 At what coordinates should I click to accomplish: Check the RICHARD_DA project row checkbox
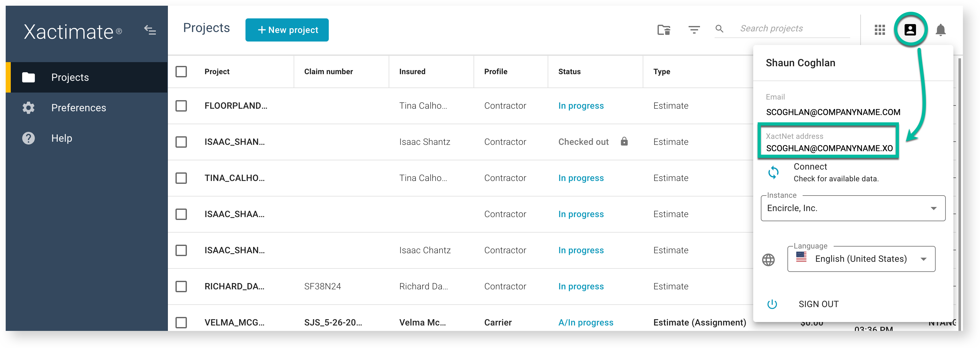(x=181, y=286)
